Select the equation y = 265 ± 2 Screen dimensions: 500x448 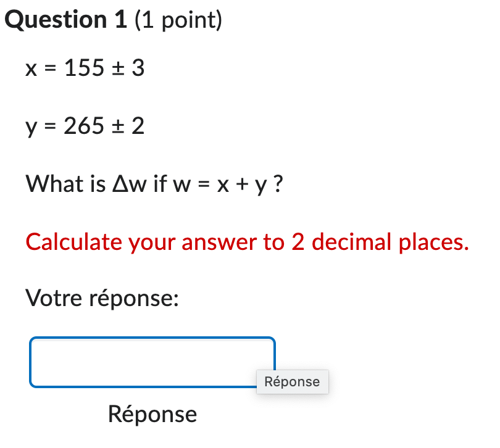tap(85, 125)
